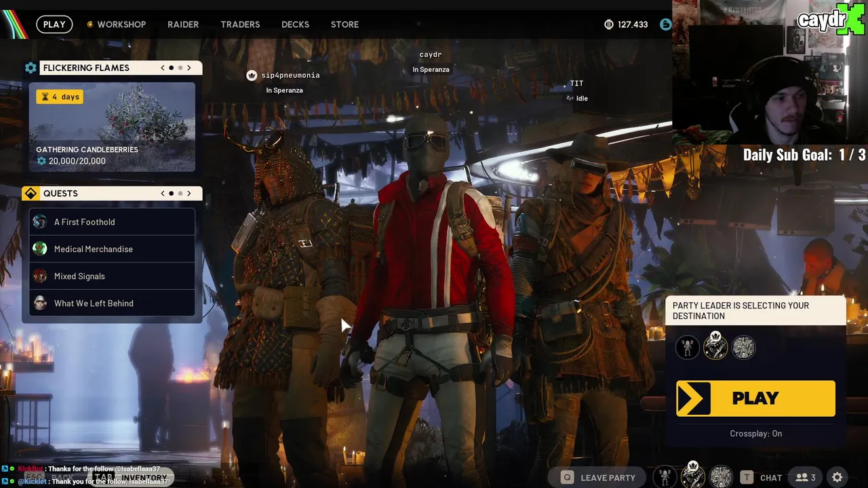Open the Mixed Signals quest
Screen dimensions: 868x488
point(112,276)
